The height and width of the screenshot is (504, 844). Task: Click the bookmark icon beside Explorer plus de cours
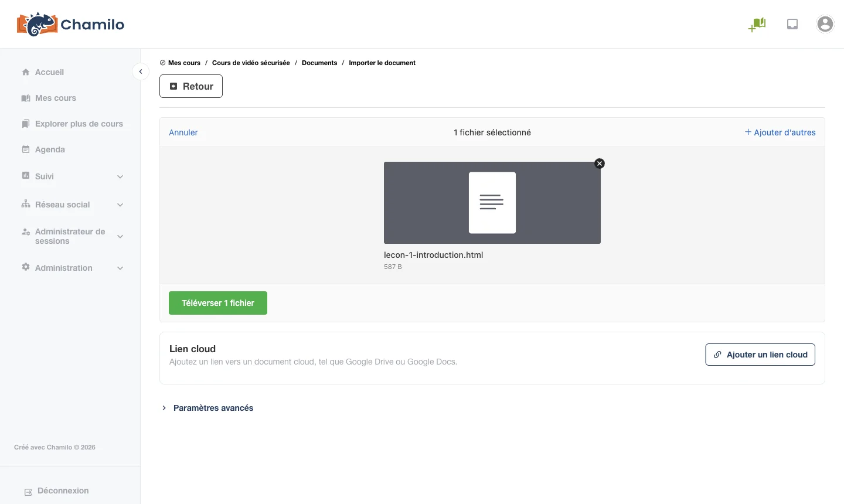tap(26, 124)
